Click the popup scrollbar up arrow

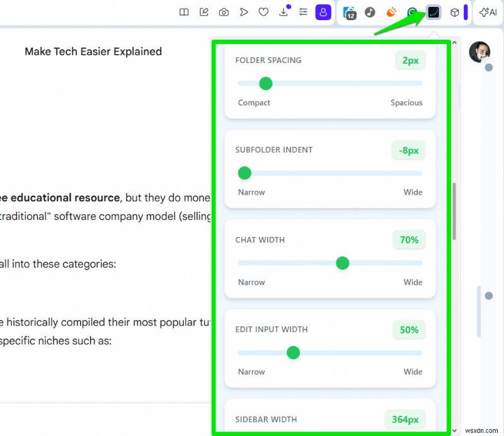point(454,42)
